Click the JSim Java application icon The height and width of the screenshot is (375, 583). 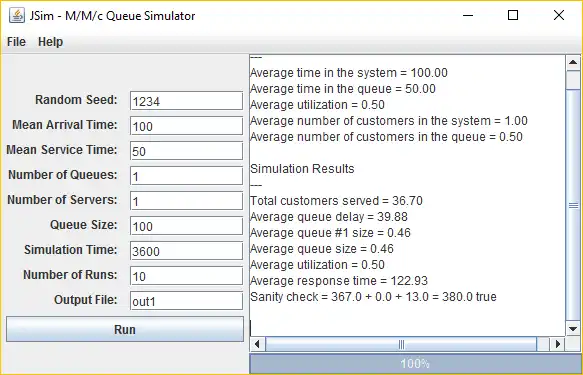click(17, 16)
